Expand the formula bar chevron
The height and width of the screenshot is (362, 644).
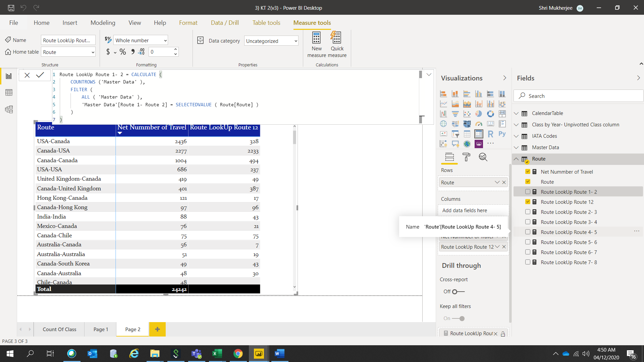coord(429,74)
